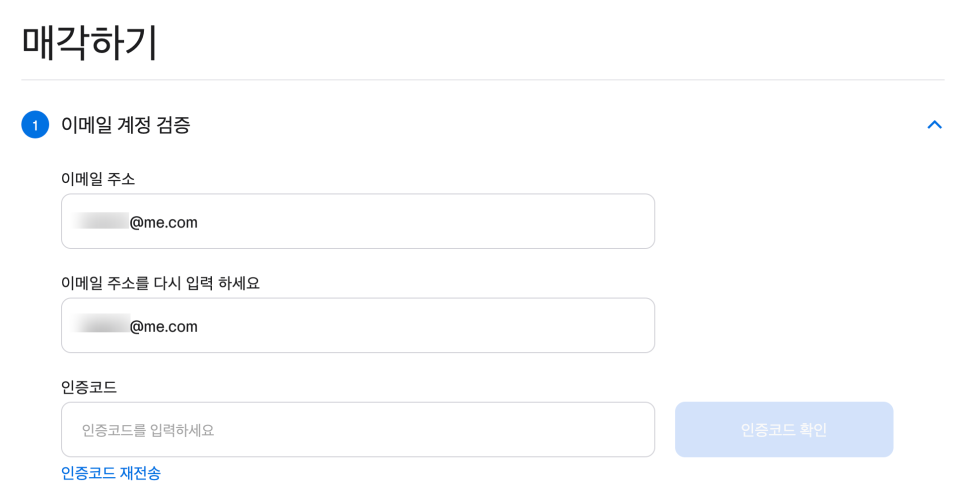This screenshot has height=492, width=966.
Task: Click the divider line below 매각하기
Action: [x=482, y=80]
